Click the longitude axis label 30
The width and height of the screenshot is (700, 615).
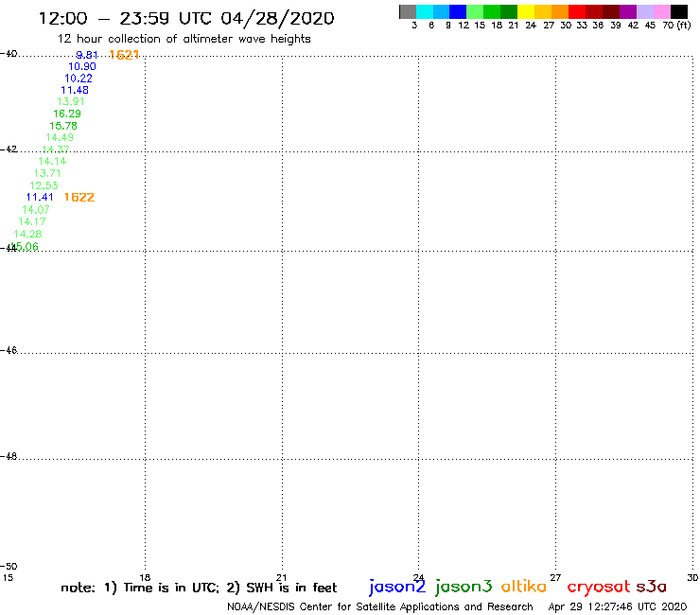(692, 577)
